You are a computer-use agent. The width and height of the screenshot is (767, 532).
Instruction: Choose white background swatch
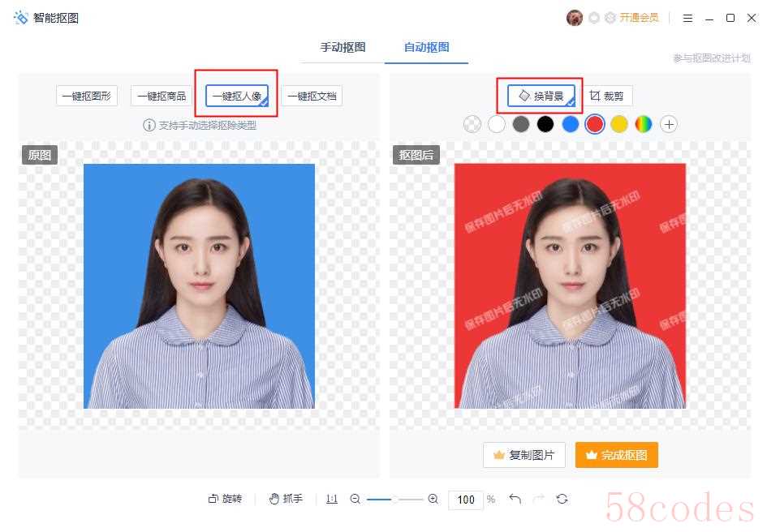[x=497, y=124]
